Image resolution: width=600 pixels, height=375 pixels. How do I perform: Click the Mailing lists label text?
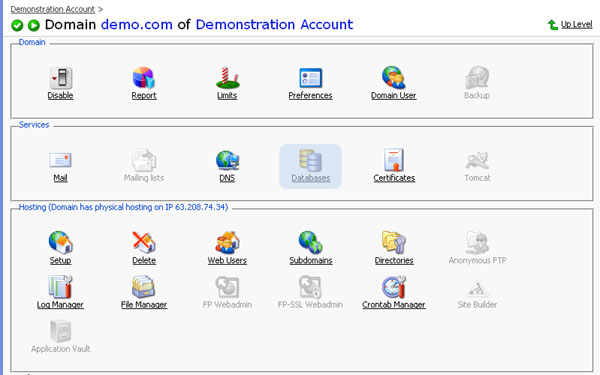point(144,178)
